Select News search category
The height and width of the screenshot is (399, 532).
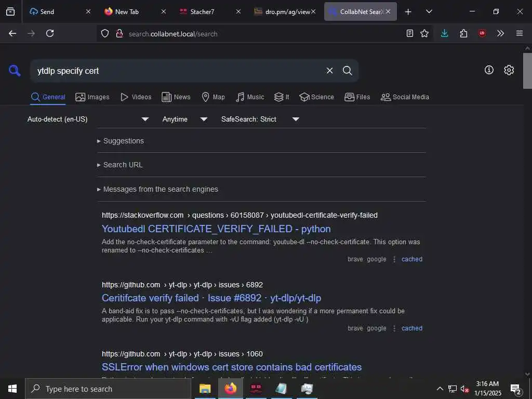coord(176,97)
